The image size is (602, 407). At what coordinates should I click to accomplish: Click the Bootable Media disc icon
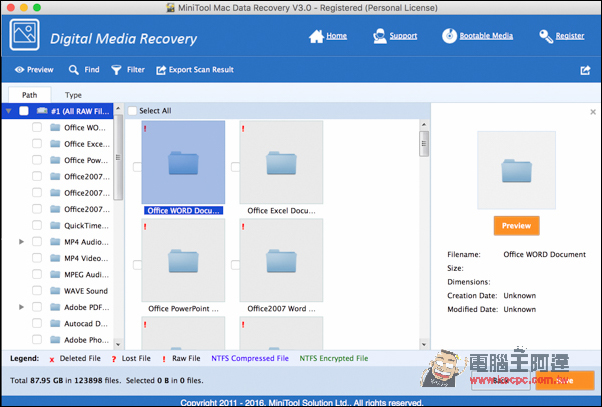coord(449,36)
